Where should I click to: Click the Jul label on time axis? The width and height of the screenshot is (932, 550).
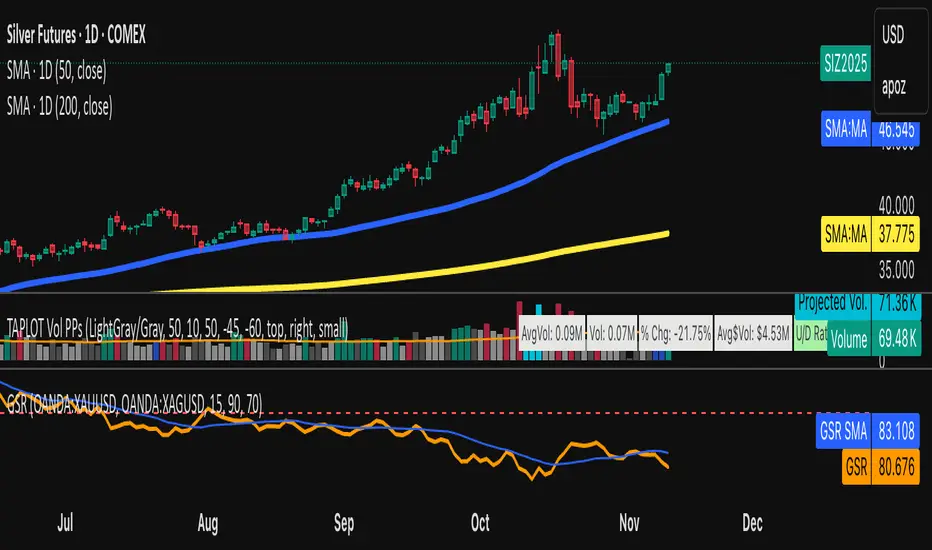coord(65,523)
